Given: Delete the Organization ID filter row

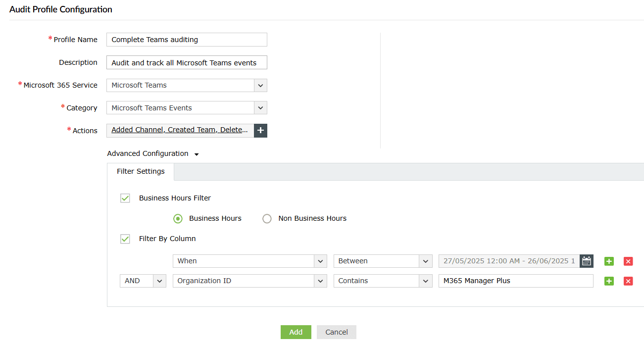Looking at the screenshot, I should [x=628, y=281].
